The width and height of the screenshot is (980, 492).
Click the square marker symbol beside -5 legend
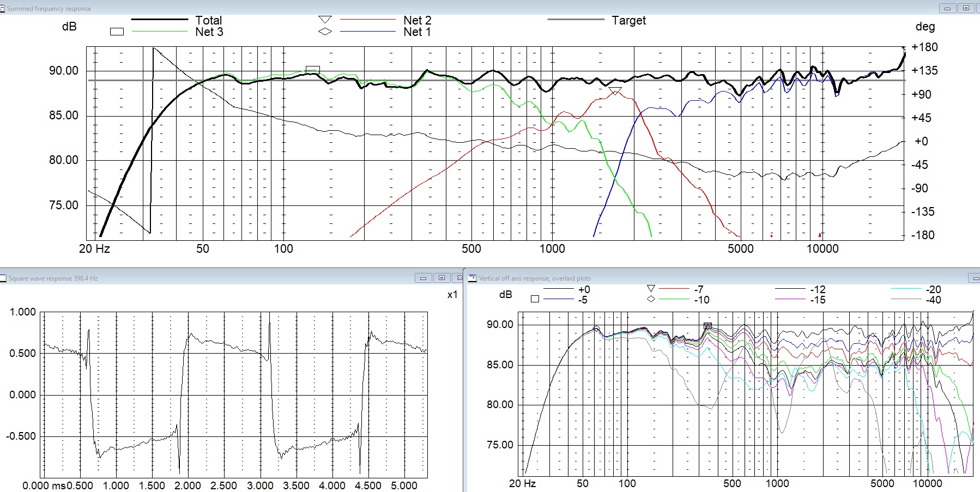pos(535,299)
